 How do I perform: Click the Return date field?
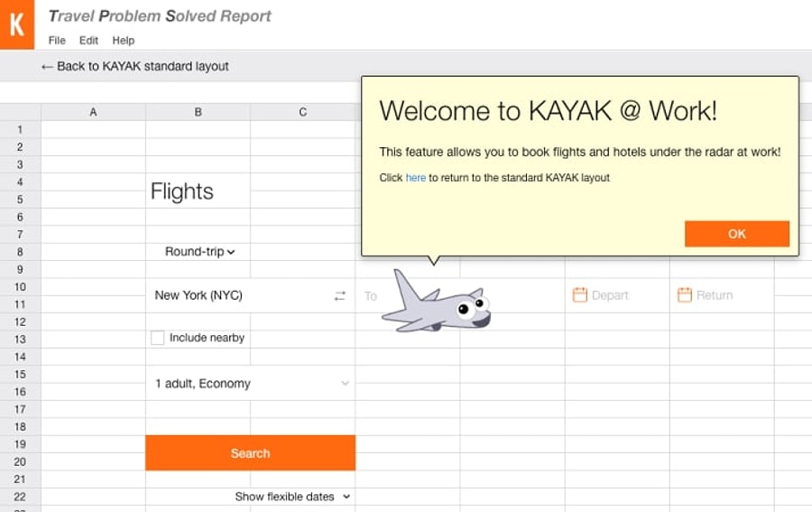tap(722, 295)
